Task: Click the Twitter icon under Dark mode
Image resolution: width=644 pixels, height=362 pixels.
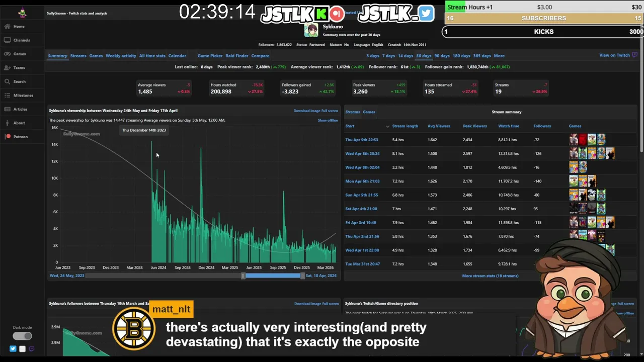Action: (x=13, y=349)
